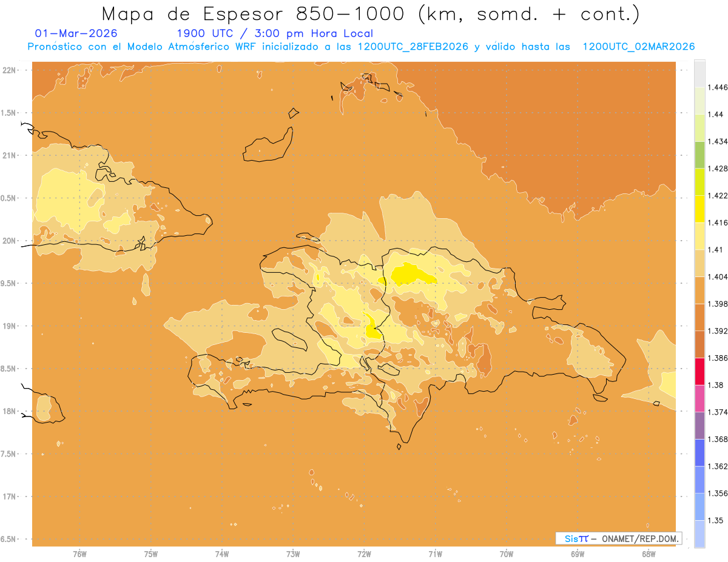Click the latitude label "22N"
The image size is (728, 562).
[10, 70]
